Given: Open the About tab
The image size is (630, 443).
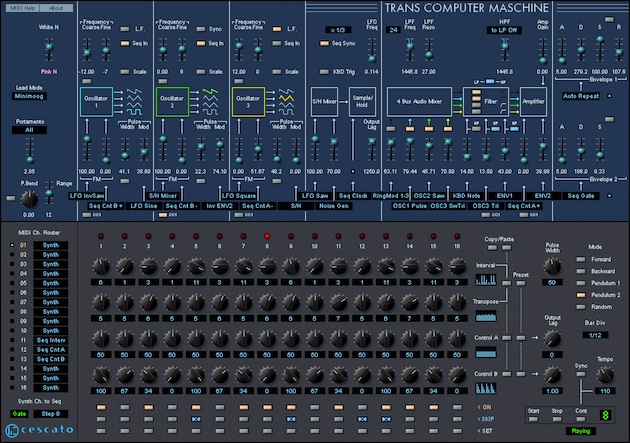Looking at the screenshot, I should tap(56, 8).
